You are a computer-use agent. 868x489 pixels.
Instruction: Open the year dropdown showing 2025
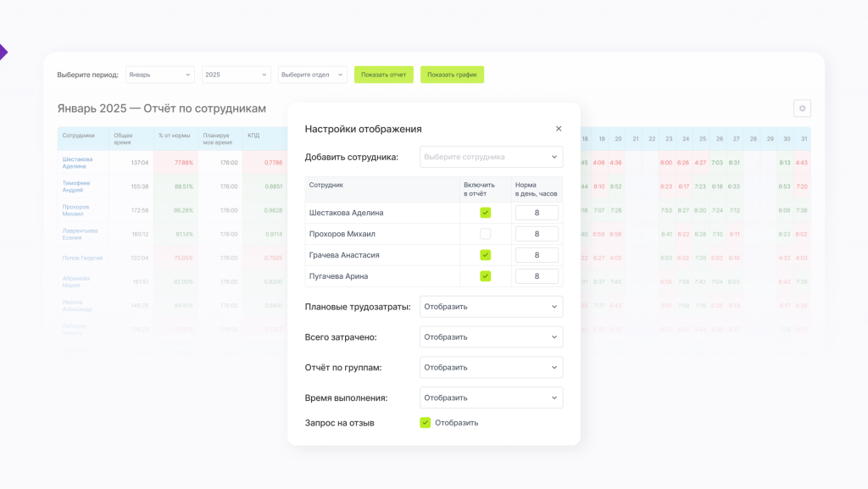(x=236, y=75)
